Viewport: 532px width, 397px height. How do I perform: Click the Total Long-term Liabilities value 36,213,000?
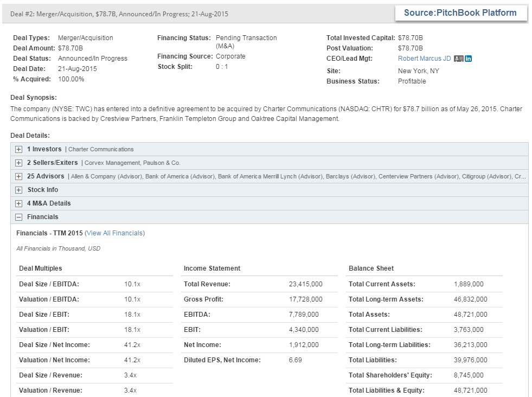click(x=471, y=345)
